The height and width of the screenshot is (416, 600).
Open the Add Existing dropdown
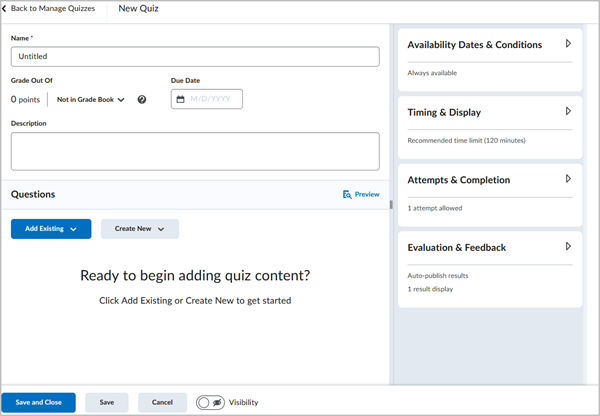tap(51, 229)
